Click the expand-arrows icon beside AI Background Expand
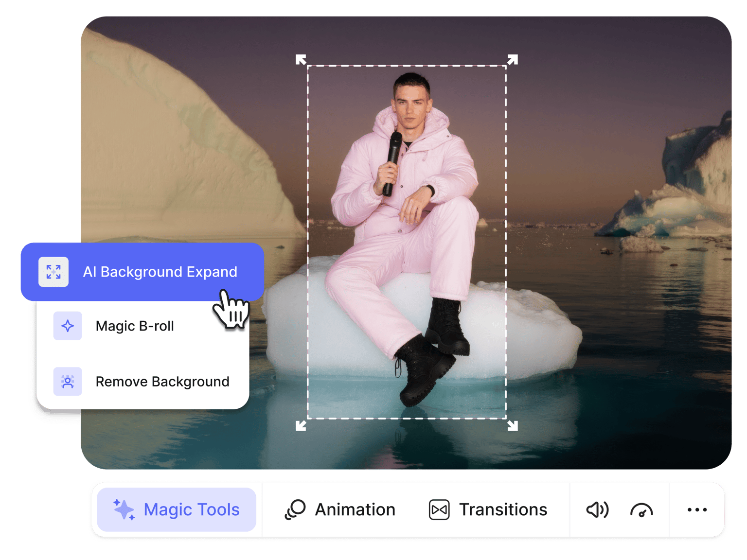Image resolution: width=747 pixels, height=560 pixels. 53,272
